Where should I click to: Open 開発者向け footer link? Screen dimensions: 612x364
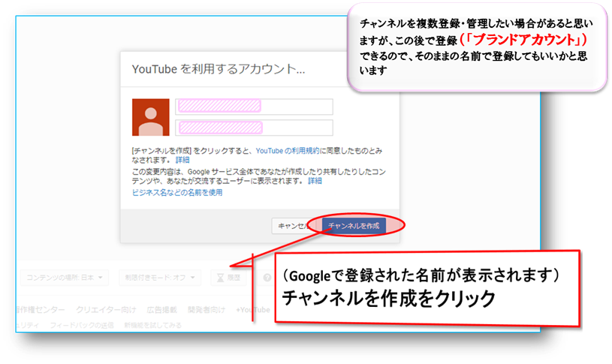207,310
